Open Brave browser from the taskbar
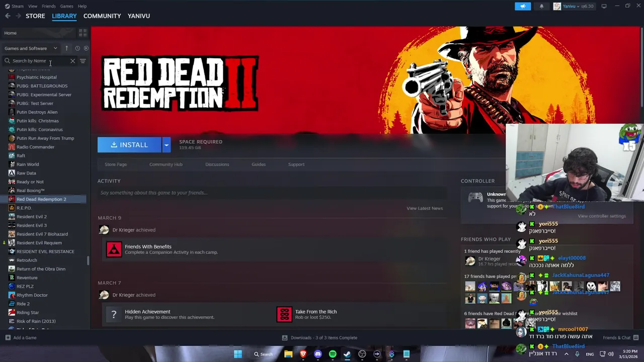The image size is (644, 362). tap(303, 354)
